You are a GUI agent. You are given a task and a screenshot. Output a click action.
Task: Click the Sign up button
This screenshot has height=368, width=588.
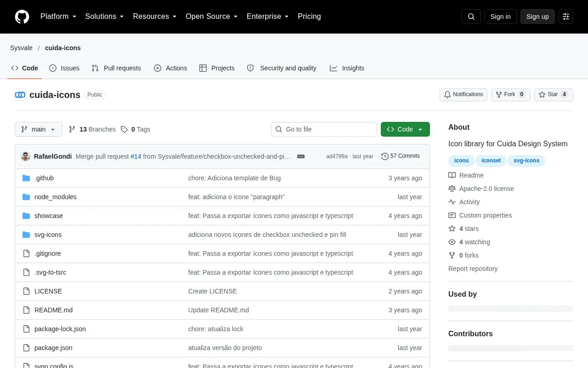537,17
